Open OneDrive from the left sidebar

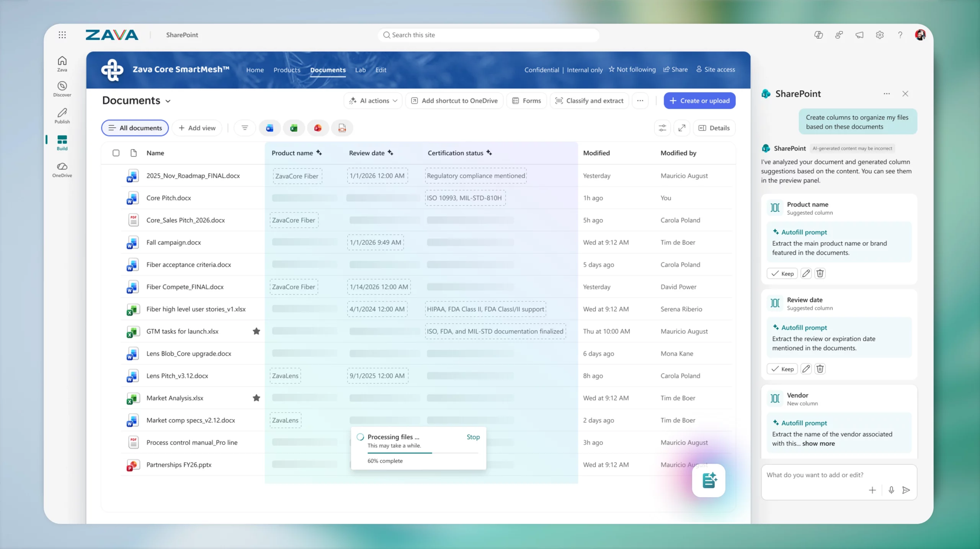[62, 169]
